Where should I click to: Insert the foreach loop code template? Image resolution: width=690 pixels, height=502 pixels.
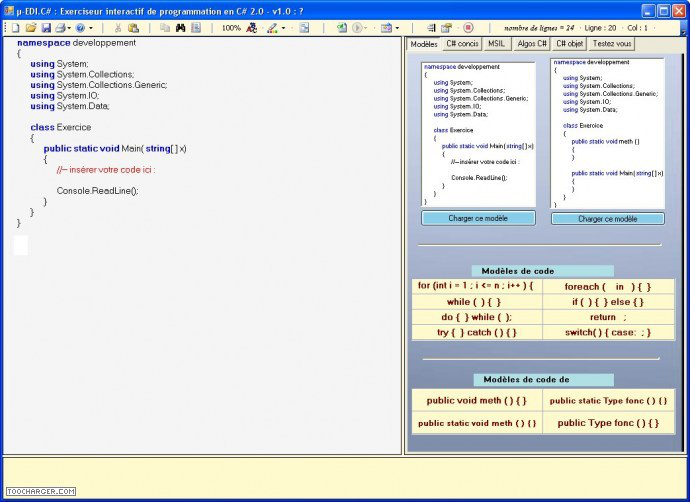608,286
